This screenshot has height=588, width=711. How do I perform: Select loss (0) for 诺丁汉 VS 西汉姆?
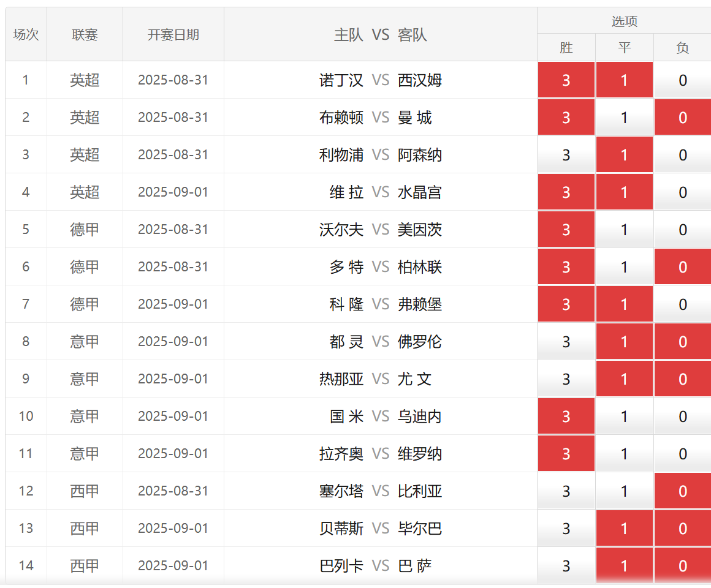pos(683,80)
